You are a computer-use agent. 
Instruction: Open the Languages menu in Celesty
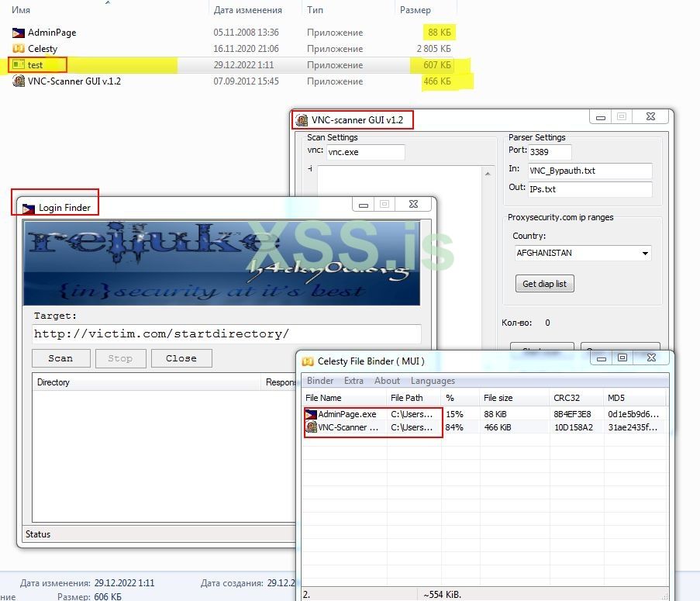433,381
